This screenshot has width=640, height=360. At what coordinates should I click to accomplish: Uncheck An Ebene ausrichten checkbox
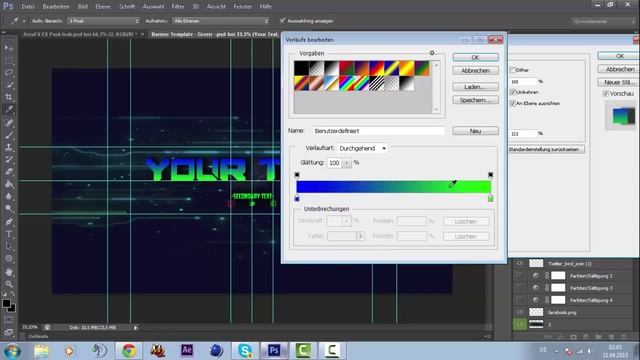click(513, 103)
